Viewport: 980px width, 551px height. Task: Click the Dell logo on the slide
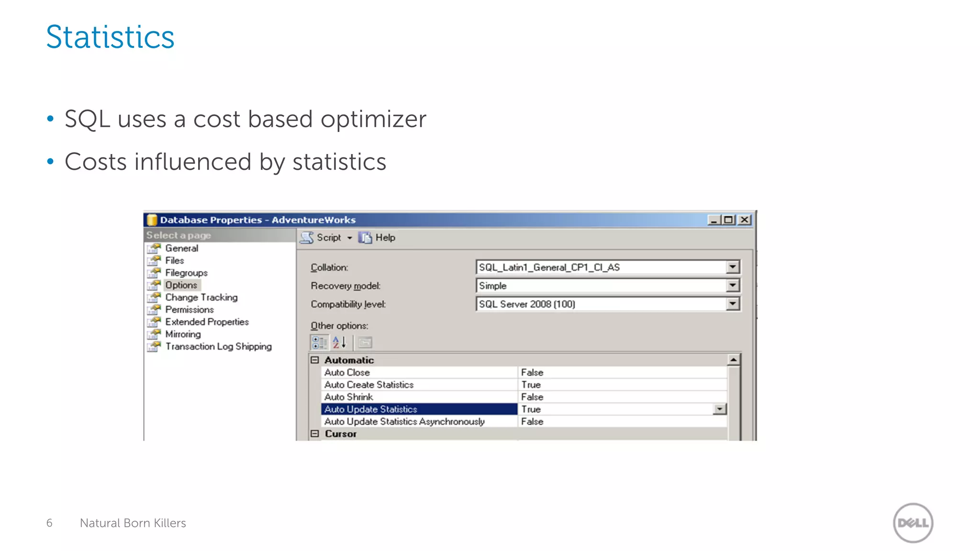point(913,523)
